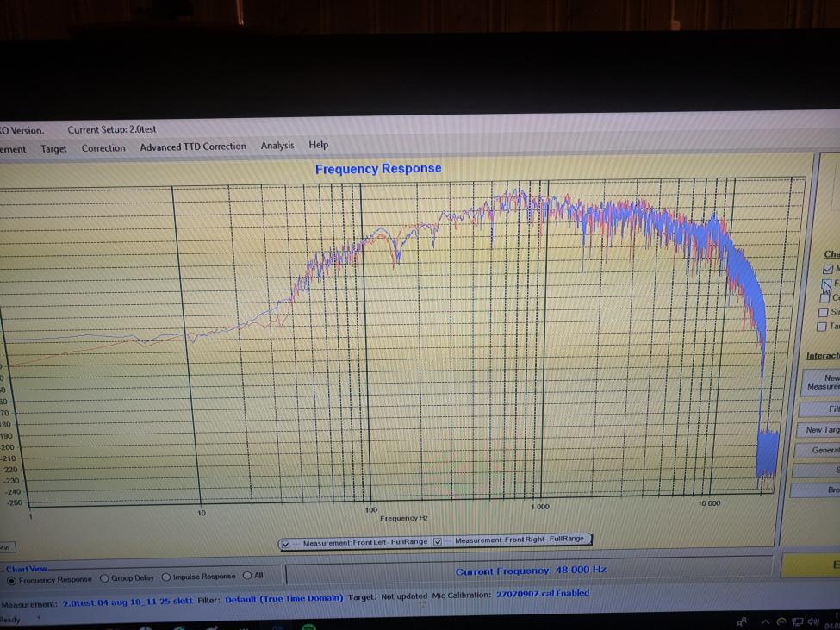Select Impulse Response chart view
Image resolution: width=840 pixels, height=630 pixels.
coord(166,577)
